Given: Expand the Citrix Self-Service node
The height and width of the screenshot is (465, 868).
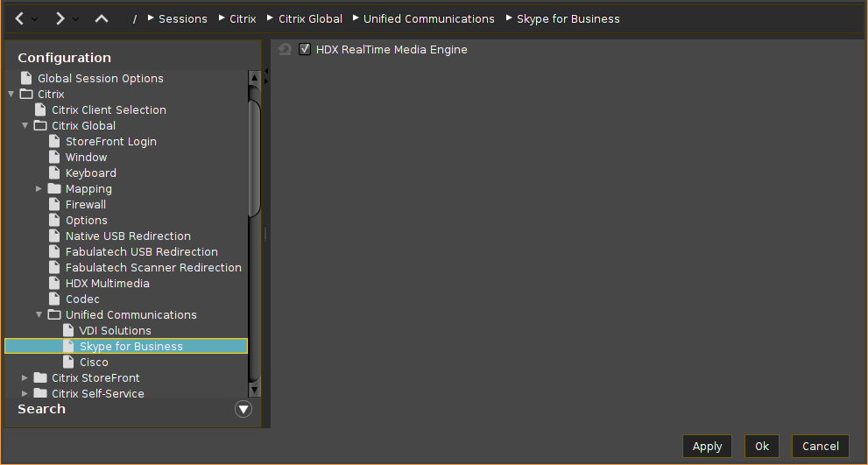Looking at the screenshot, I should pos(25,393).
